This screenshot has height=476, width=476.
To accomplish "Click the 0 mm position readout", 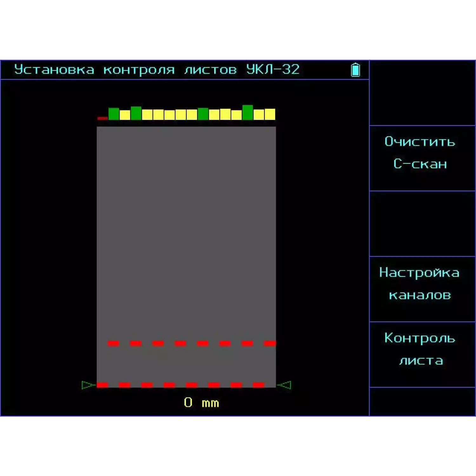I will tap(201, 403).
